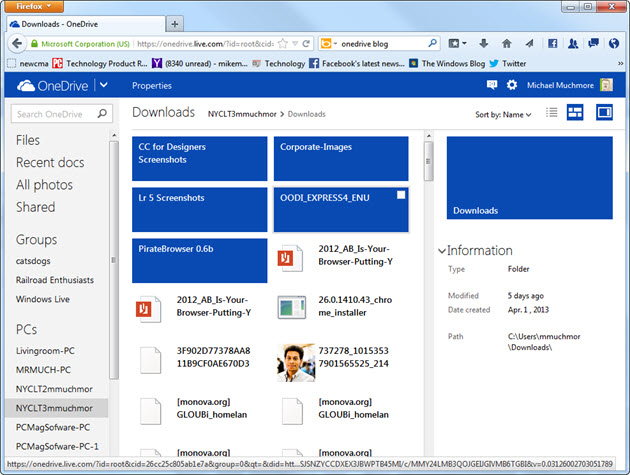This screenshot has height=475, width=630.
Task: Toggle the details pane view icon
Action: click(x=604, y=113)
